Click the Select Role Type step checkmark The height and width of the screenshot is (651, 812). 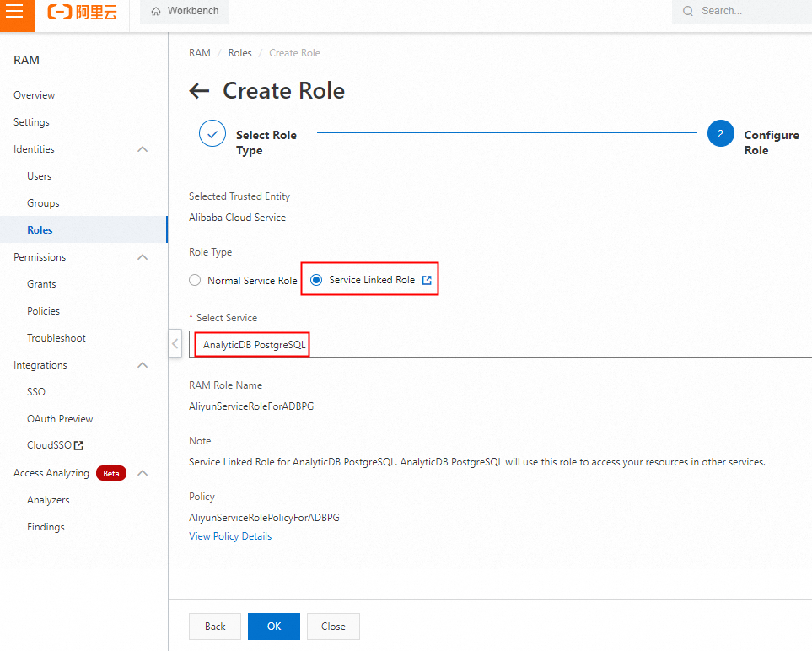212,134
